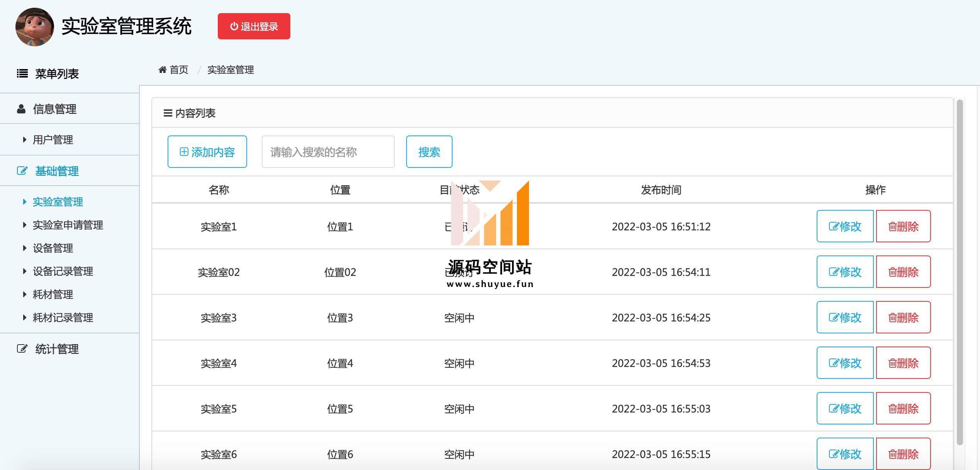980x470 pixels.
Task: Open 设备记录管理 in the sidebar
Action: point(63,271)
